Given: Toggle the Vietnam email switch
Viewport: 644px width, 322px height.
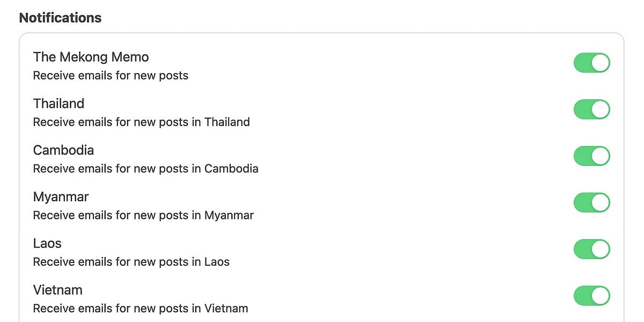Looking at the screenshot, I should tap(591, 296).
